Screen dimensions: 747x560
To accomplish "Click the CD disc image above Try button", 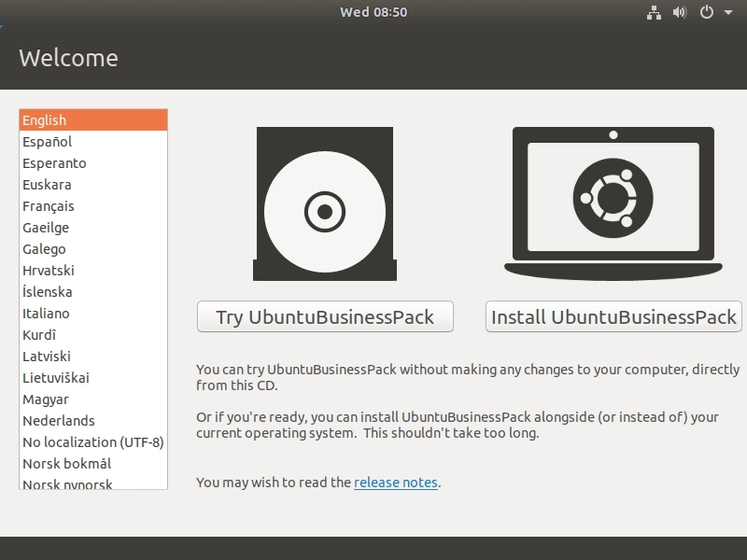I will coord(325,203).
